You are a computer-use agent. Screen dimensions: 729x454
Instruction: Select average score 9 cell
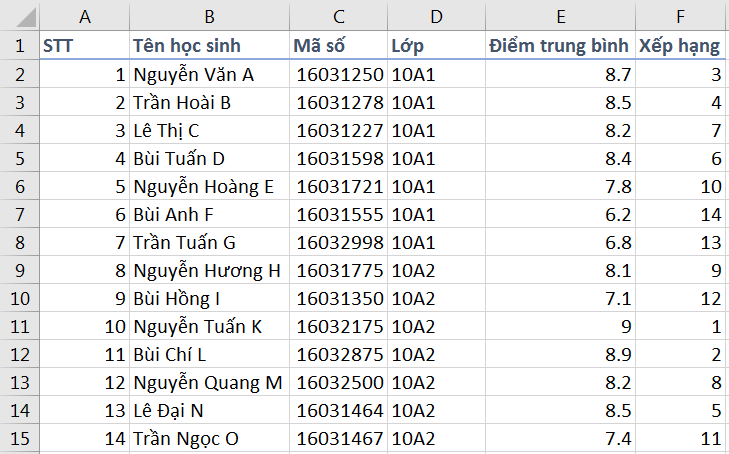coord(560,326)
